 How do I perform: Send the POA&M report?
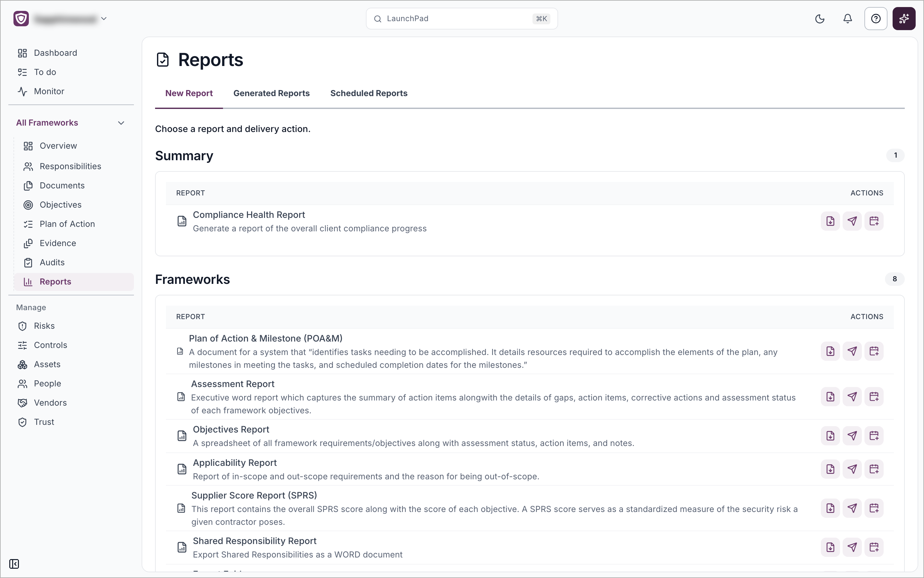coord(852,351)
